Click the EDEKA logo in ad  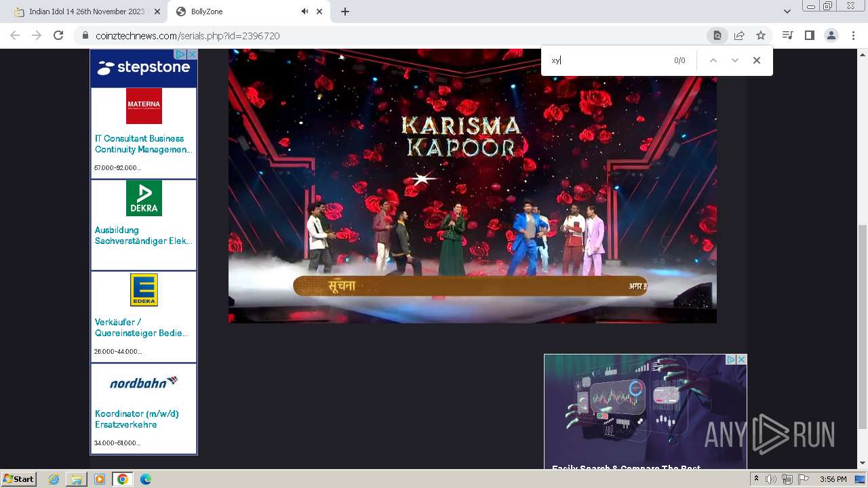(144, 289)
